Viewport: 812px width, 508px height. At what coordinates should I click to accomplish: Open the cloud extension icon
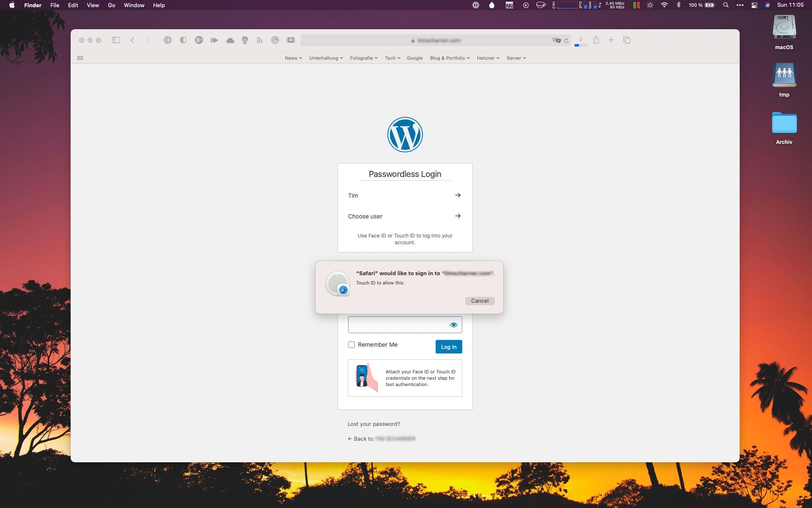230,40
